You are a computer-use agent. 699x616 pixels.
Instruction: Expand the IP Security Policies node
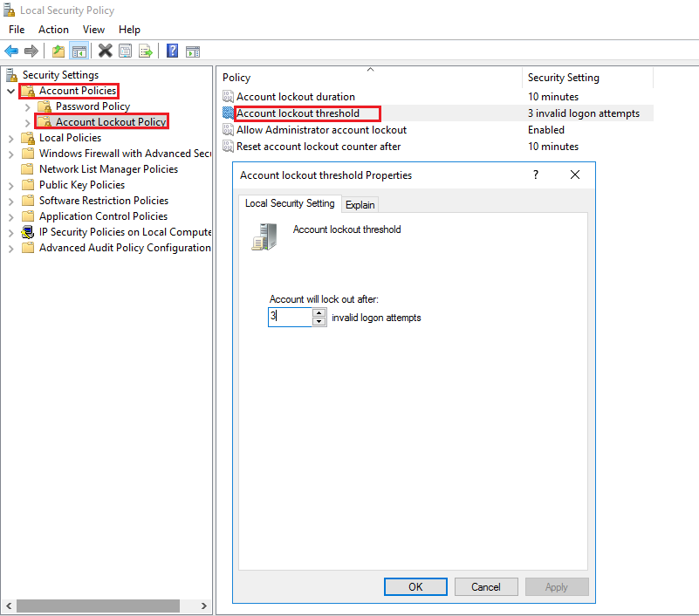coord(11,233)
